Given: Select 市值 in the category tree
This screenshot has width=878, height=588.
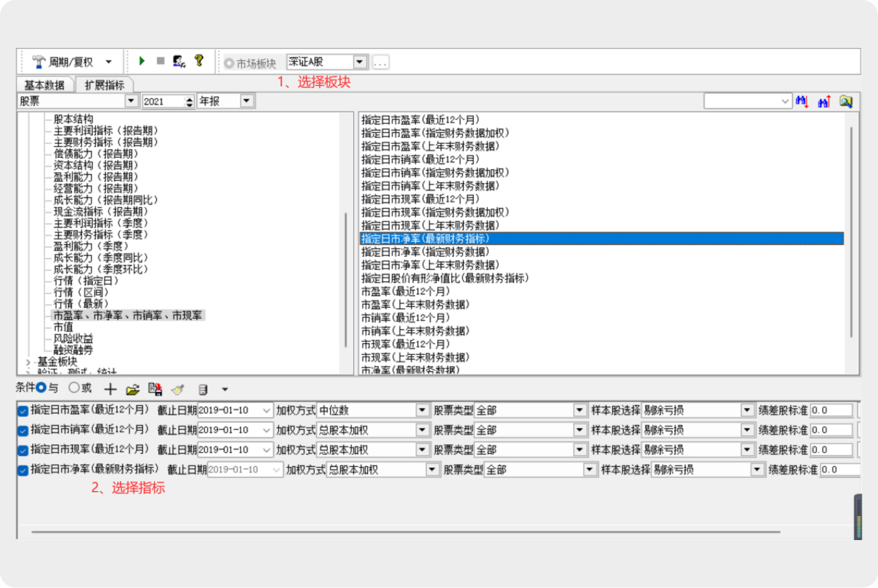Looking at the screenshot, I should [63, 327].
